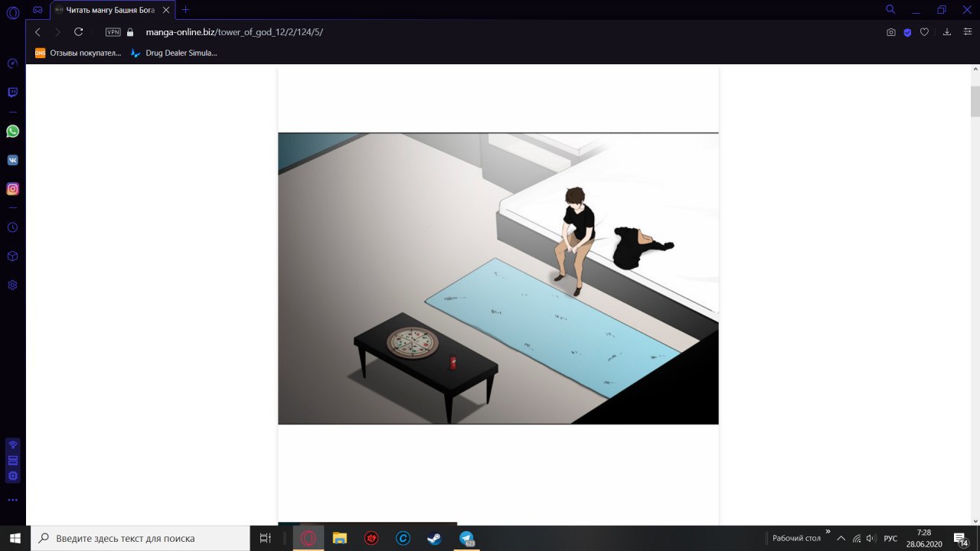
Task: Add page to bookmarks with heart icon
Action: 924,32
